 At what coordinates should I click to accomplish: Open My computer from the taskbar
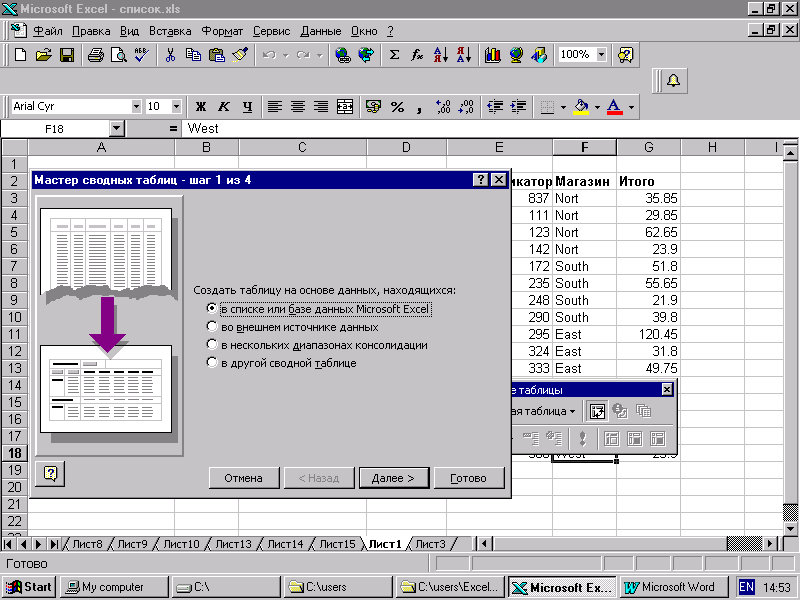click(x=113, y=587)
